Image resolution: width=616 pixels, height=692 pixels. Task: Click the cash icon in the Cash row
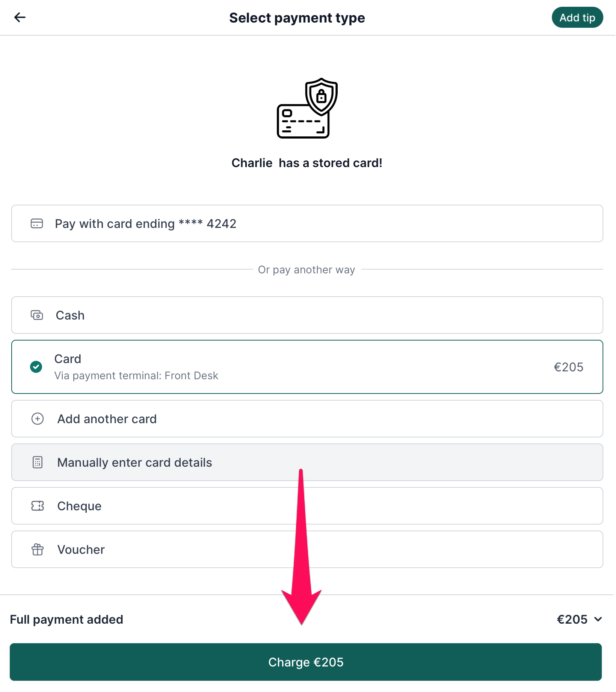point(37,315)
